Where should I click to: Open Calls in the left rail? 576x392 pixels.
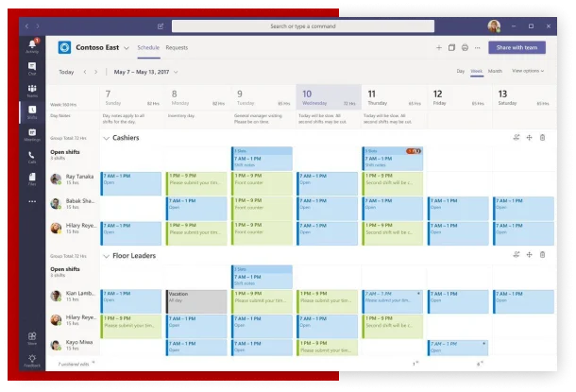(32, 157)
